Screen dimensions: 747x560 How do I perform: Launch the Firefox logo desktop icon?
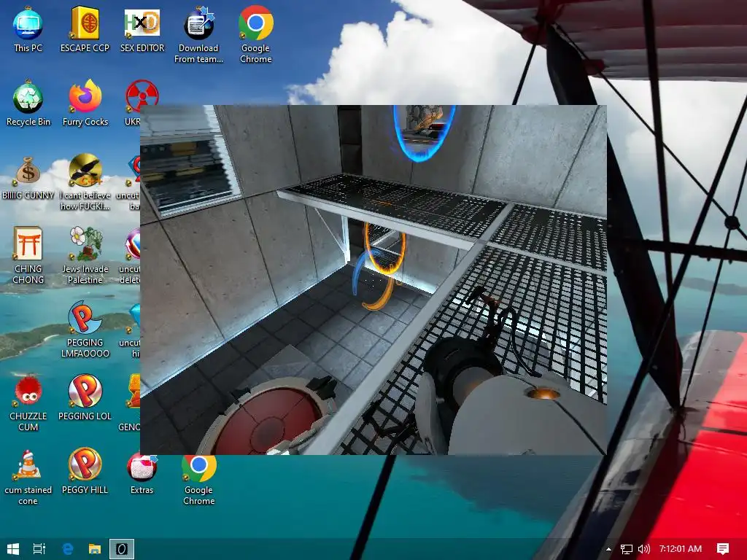[85, 104]
